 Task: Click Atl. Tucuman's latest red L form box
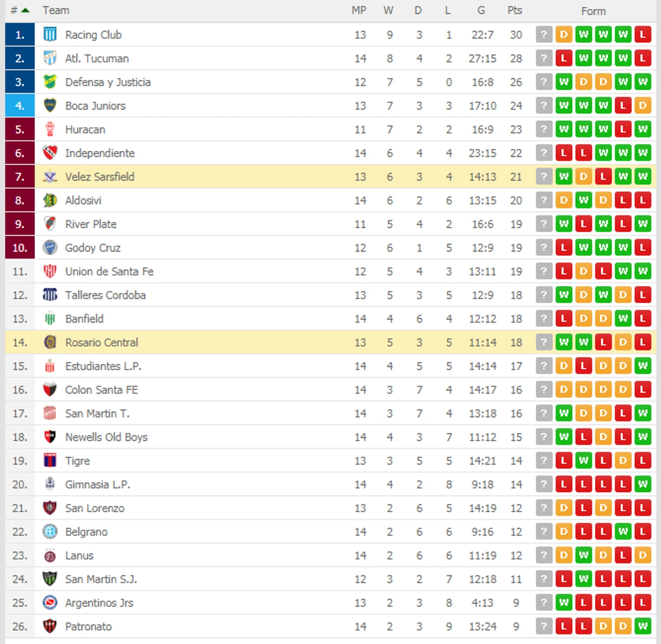click(x=643, y=58)
